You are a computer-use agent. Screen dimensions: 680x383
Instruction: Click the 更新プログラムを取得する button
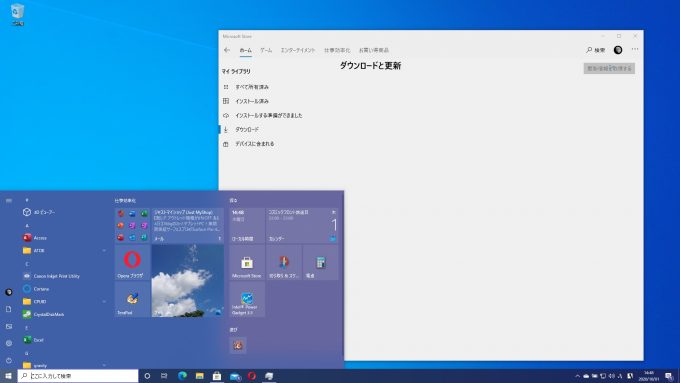pos(609,69)
